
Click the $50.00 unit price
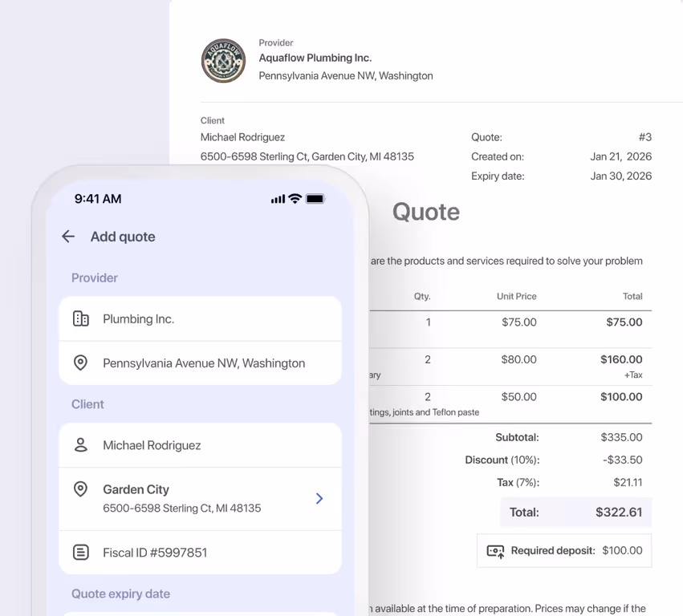point(518,397)
